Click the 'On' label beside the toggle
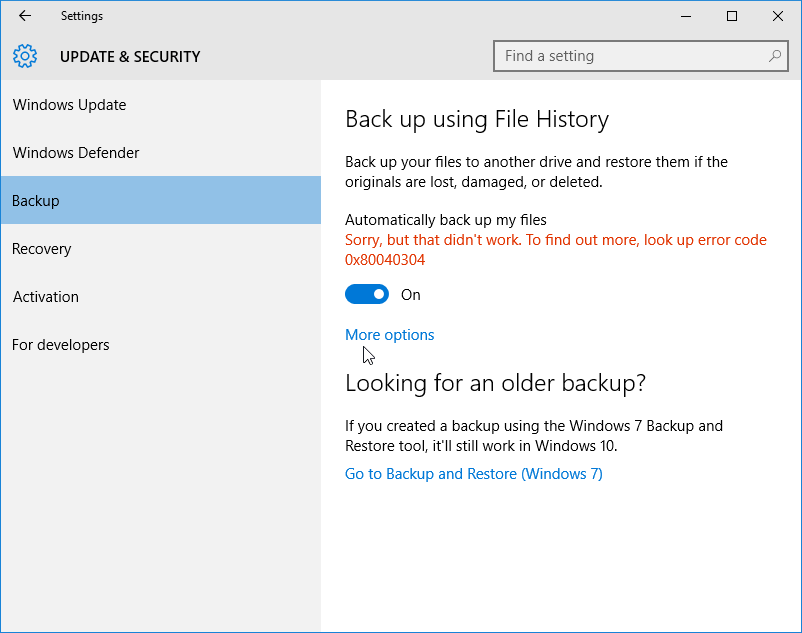 pos(411,295)
